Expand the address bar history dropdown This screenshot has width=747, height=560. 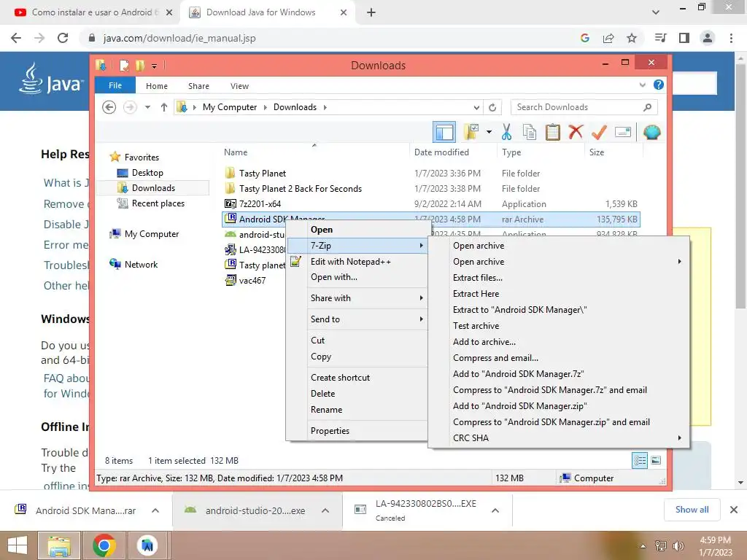[476, 107]
